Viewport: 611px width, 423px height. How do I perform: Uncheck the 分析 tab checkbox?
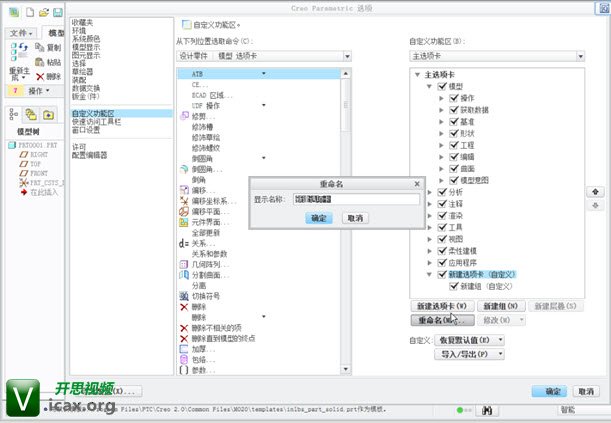(442, 192)
